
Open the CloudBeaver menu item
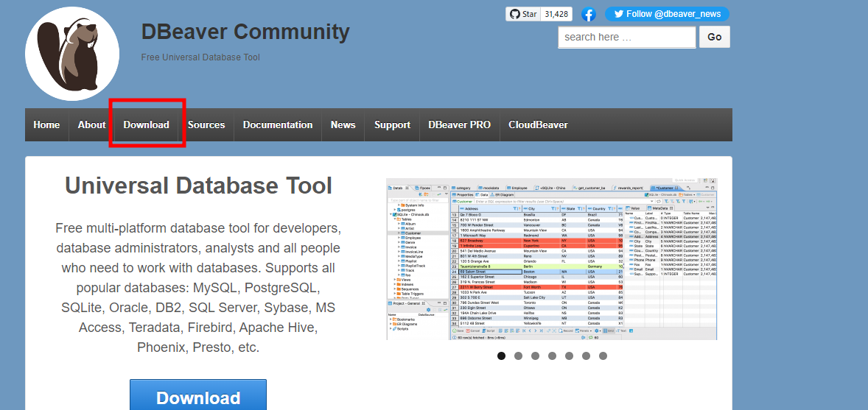(538, 125)
